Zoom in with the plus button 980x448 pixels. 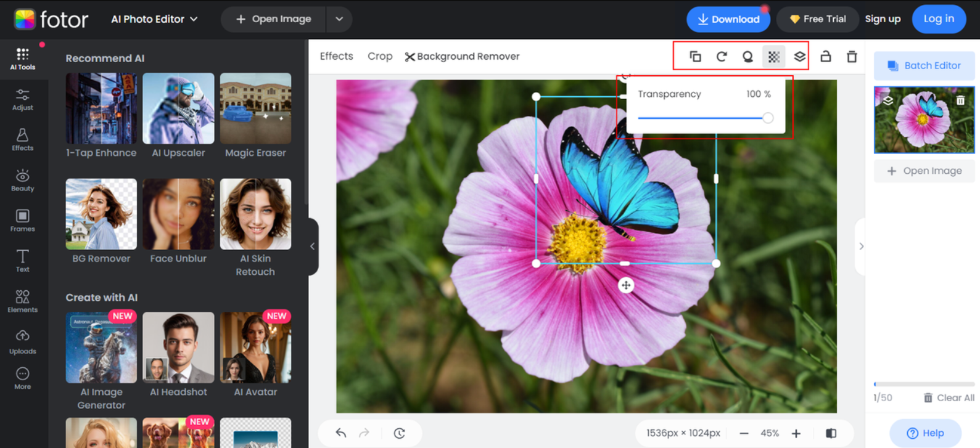pyautogui.click(x=796, y=433)
